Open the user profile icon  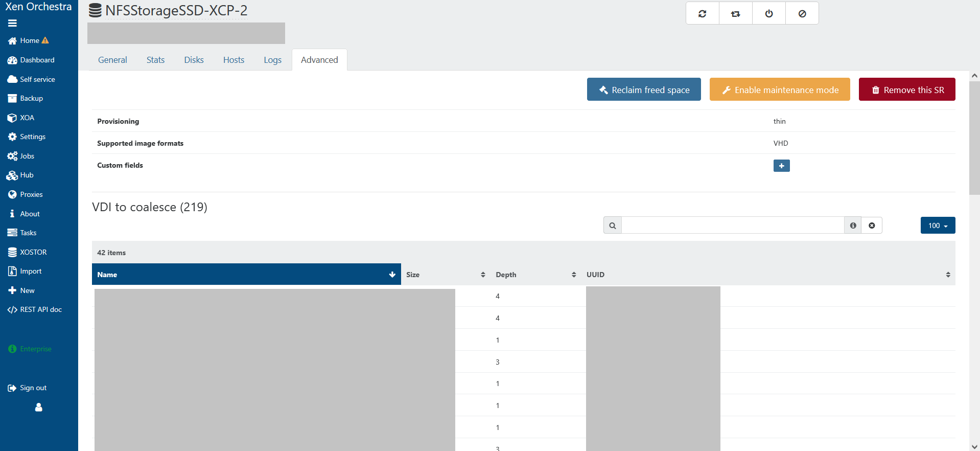[38, 408]
